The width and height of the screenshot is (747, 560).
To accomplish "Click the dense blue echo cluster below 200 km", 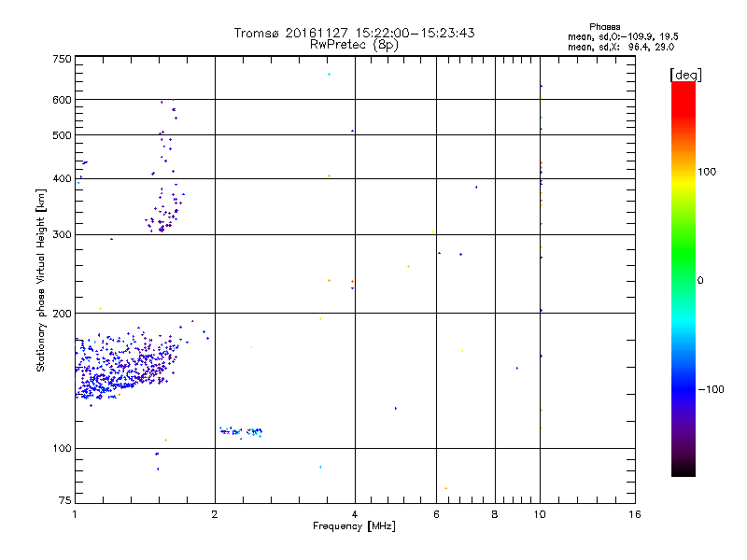I will 126,364.
